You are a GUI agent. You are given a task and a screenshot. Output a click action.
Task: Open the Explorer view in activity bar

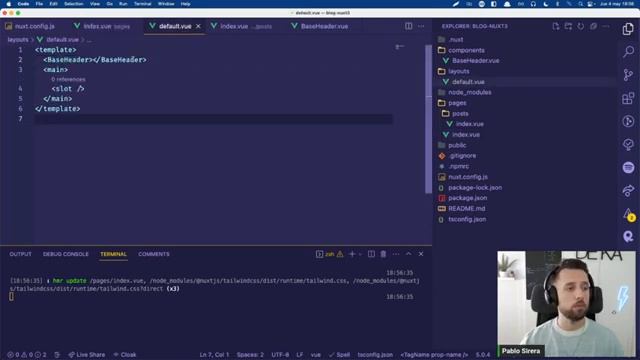[628, 29]
